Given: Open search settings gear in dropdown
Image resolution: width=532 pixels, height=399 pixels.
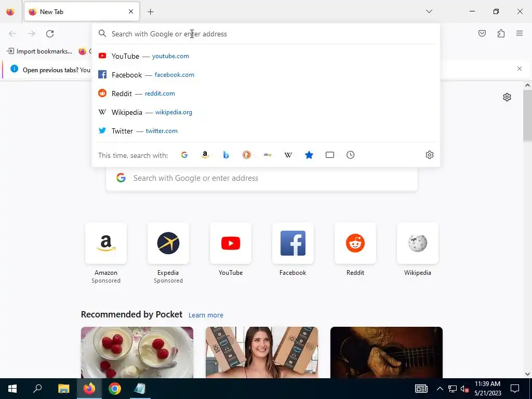Looking at the screenshot, I should click(x=430, y=155).
